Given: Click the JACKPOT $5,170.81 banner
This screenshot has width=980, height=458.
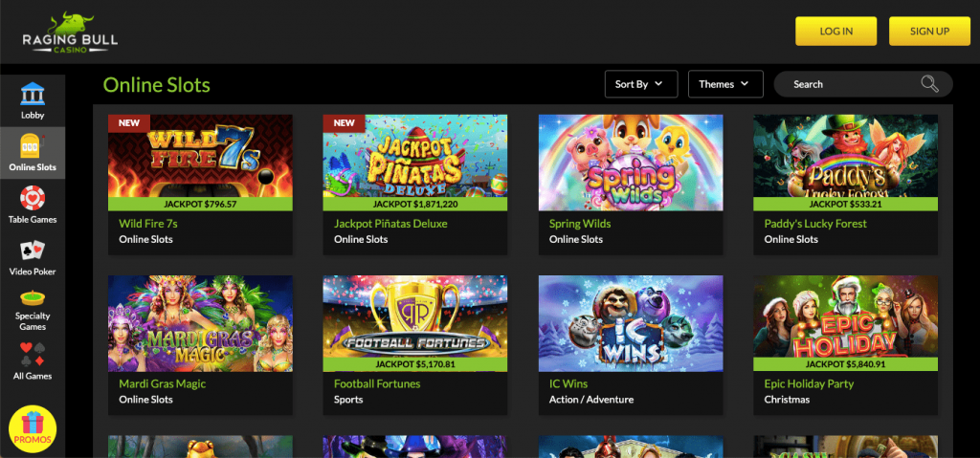Looking at the screenshot, I should (x=415, y=364).
